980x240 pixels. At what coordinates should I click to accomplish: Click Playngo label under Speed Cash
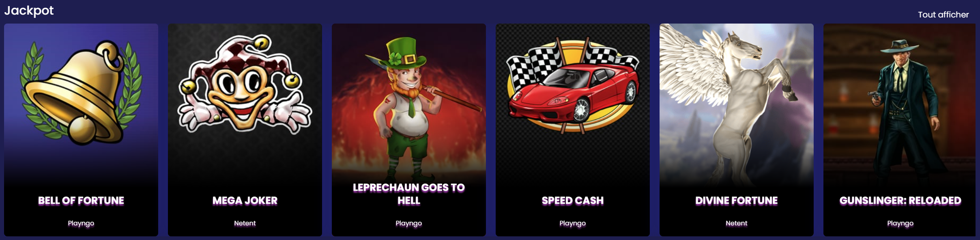click(x=573, y=223)
